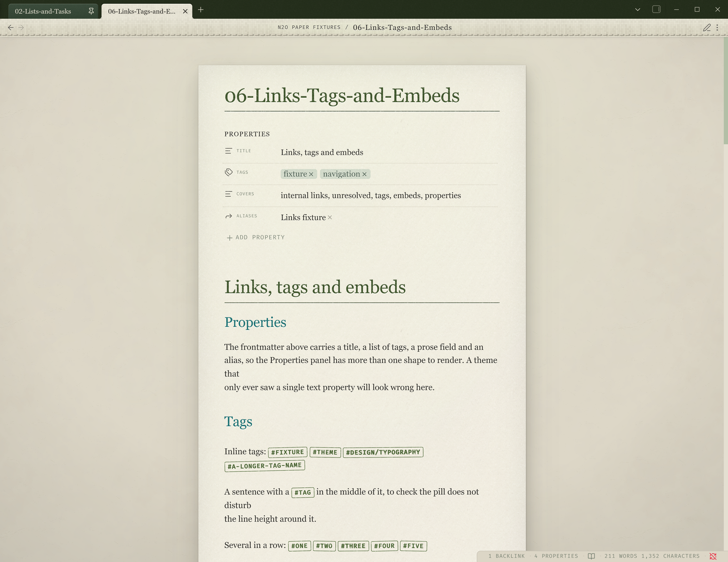The image size is (728, 562).
Task: Toggle the right sidebar panel
Action: pyautogui.click(x=656, y=9)
